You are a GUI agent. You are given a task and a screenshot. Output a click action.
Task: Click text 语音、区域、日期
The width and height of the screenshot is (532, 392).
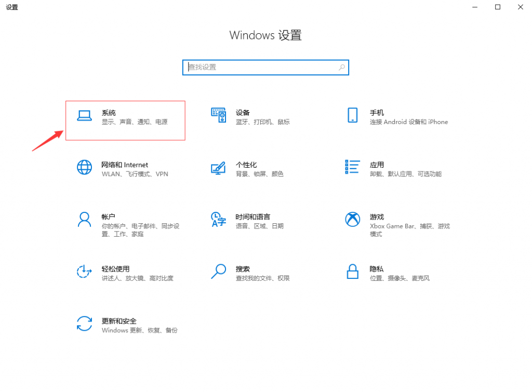260,226
